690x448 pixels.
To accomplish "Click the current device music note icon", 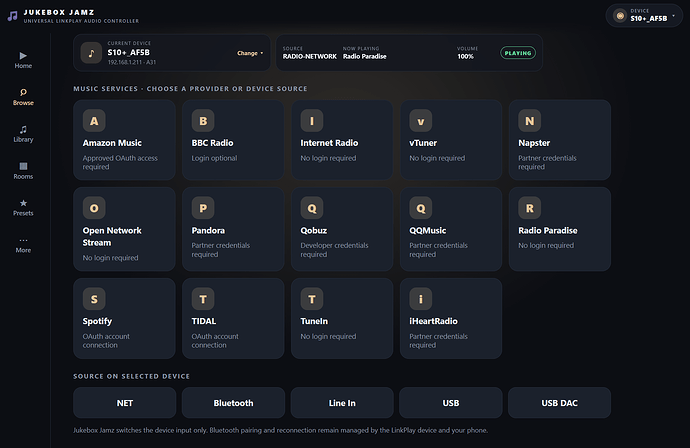I will point(92,53).
